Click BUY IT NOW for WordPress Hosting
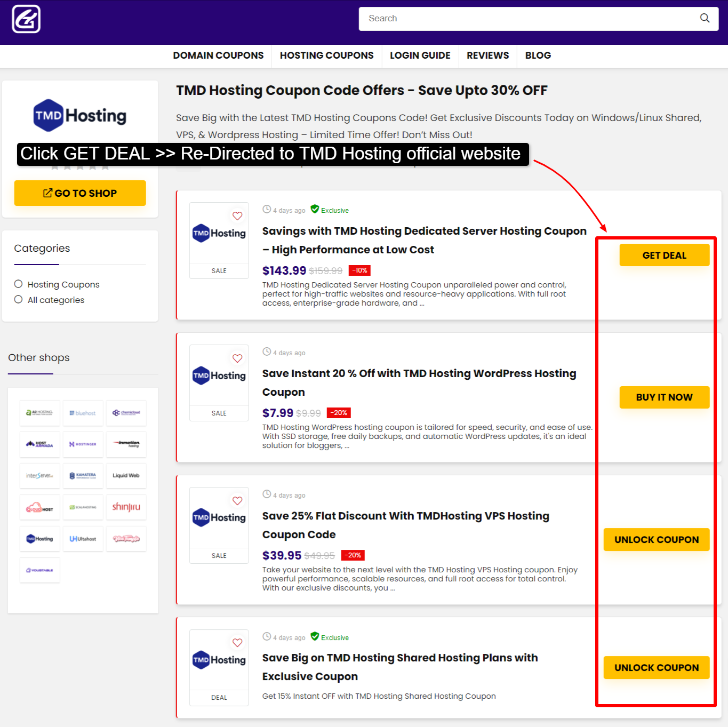 coord(664,397)
